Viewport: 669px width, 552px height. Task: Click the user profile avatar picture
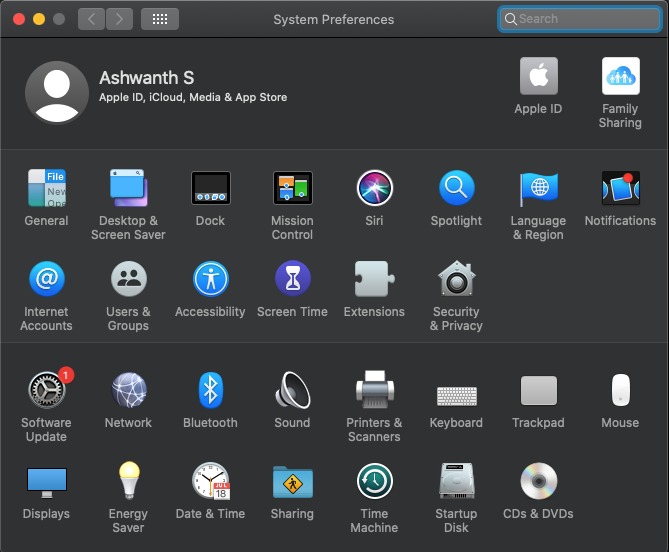[x=57, y=92]
